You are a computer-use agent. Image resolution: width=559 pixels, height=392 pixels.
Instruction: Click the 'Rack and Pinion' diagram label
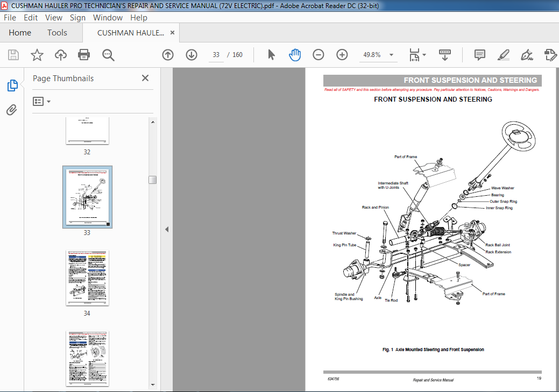tap(376, 207)
